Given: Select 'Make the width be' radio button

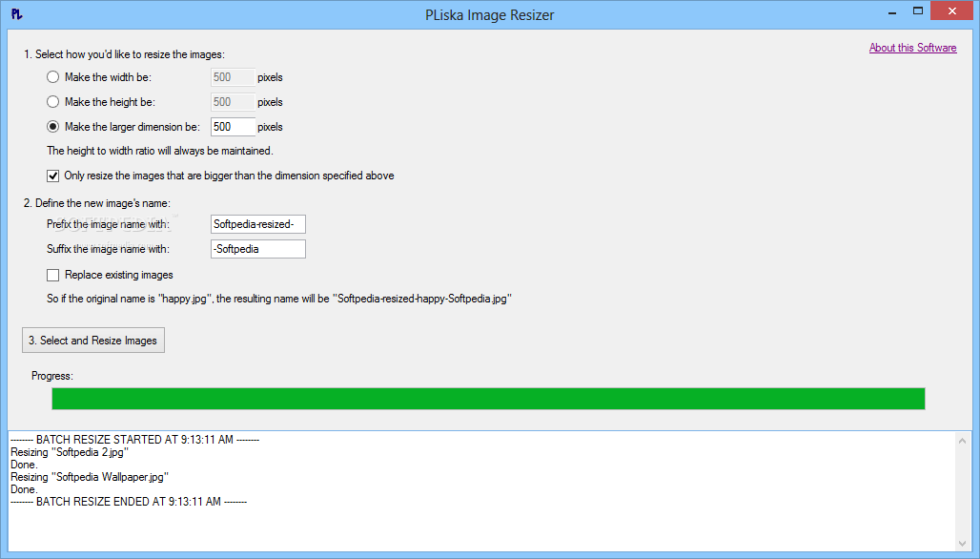Looking at the screenshot, I should pyautogui.click(x=53, y=77).
